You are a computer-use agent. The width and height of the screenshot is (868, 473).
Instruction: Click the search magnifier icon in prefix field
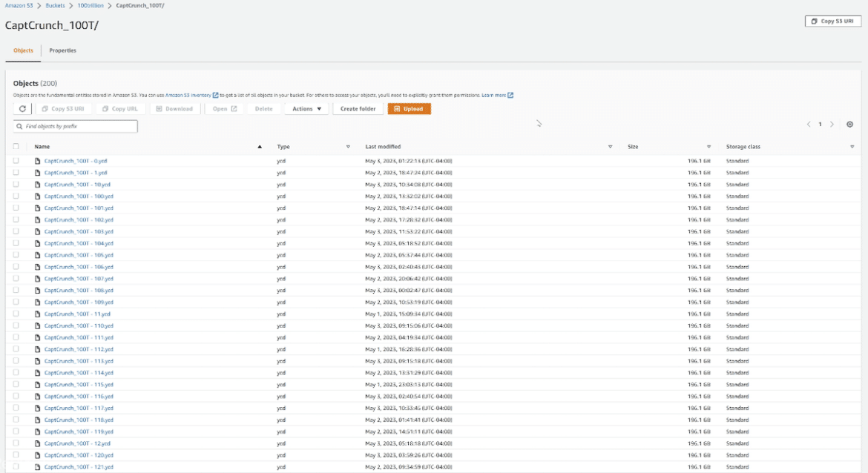[x=19, y=126]
